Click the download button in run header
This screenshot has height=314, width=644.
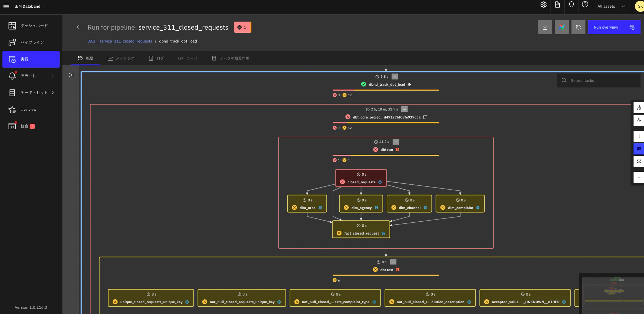tap(545, 27)
